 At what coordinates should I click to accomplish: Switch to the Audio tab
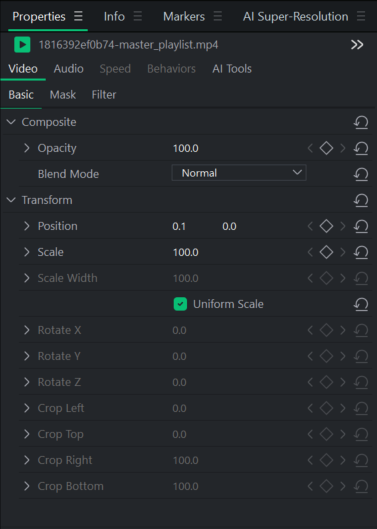(x=69, y=69)
